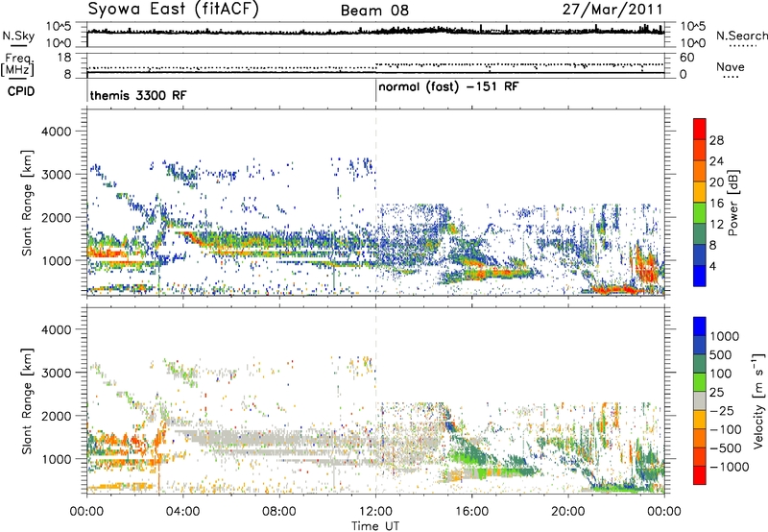768x532 pixels.
Task: Click the '20' label on Power colorbar
Action: (716, 182)
